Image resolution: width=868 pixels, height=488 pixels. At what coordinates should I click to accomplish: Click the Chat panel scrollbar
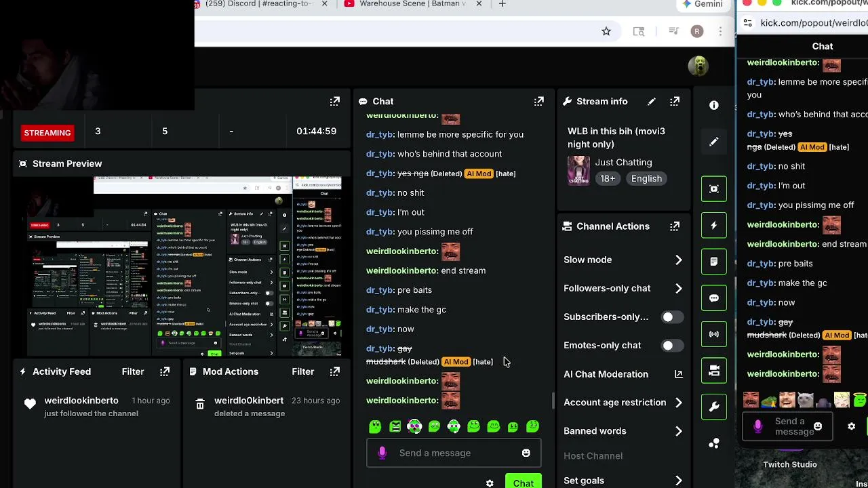click(553, 401)
